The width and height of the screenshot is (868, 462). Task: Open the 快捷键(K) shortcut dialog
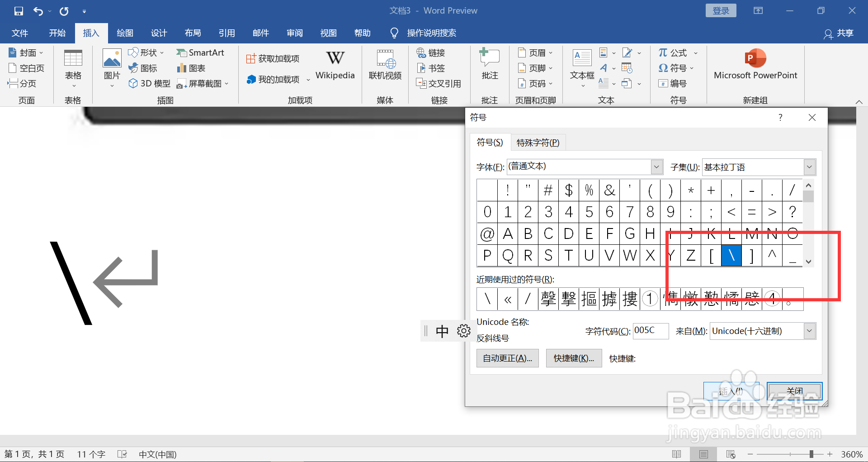573,358
